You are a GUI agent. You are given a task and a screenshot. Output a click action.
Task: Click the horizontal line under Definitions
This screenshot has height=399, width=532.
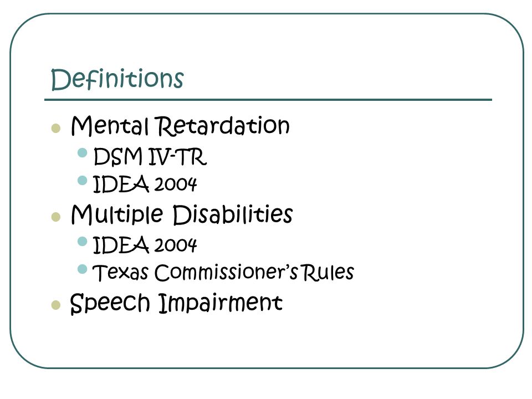(x=268, y=100)
